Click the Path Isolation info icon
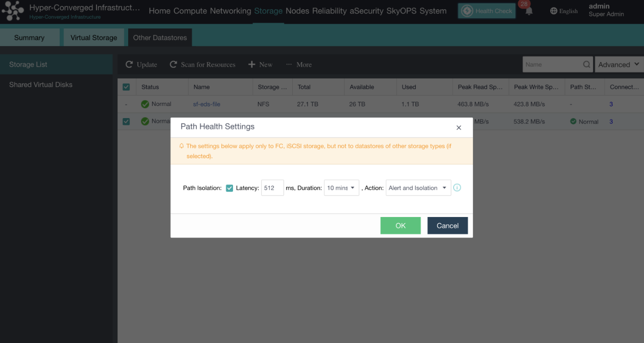 tap(457, 188)
